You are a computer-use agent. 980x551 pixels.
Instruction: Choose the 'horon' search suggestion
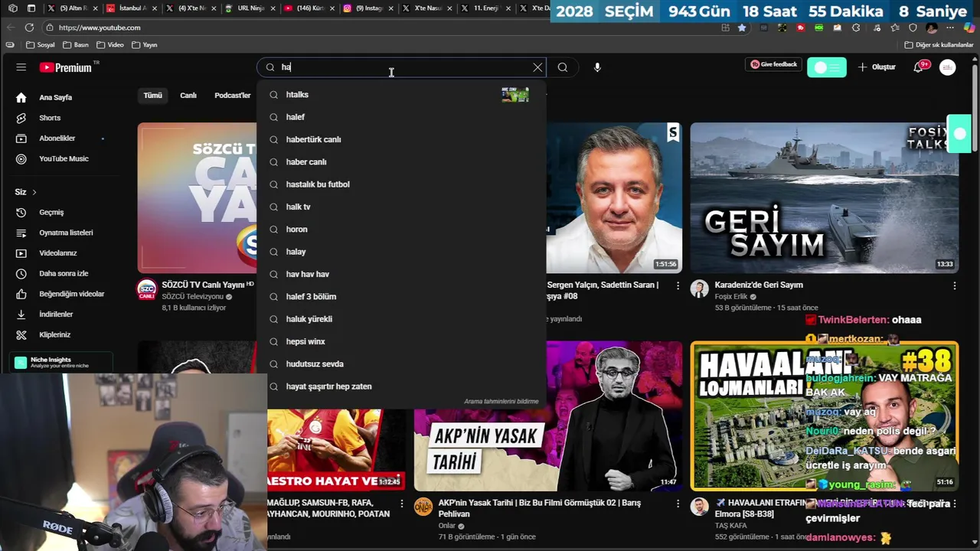[x=401, y=230]
